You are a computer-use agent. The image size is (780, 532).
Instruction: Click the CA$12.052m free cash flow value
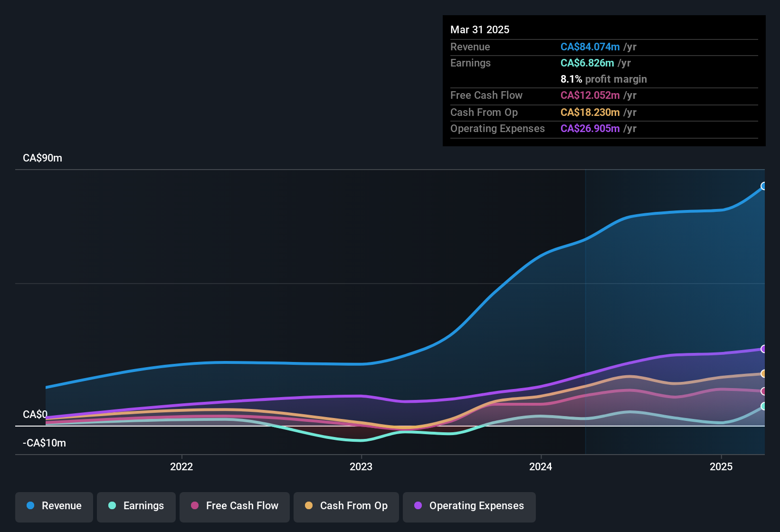(590, 95)
